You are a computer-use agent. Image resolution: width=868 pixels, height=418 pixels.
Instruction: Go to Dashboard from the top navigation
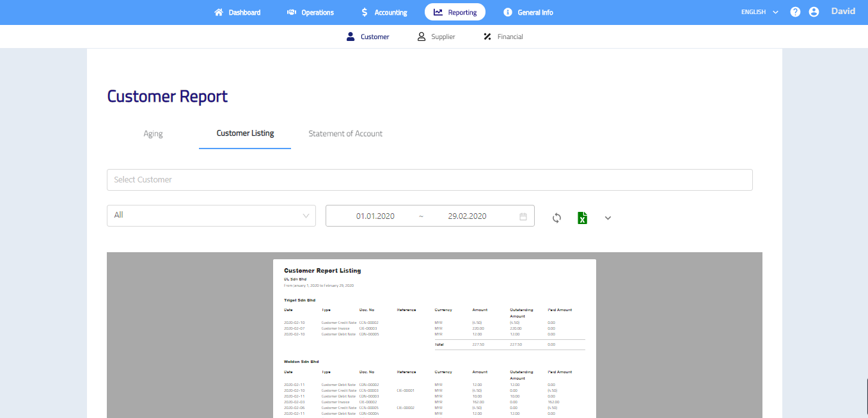pyautogui.click(x=237, y=12)
